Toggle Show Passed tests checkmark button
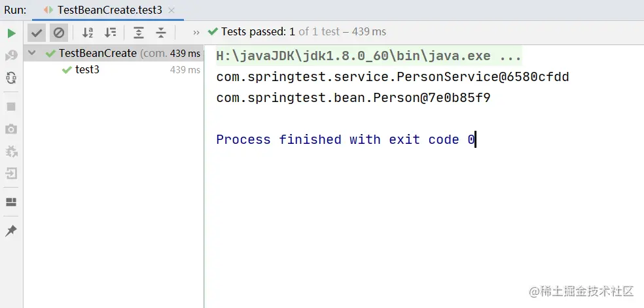 click(37, 33)
